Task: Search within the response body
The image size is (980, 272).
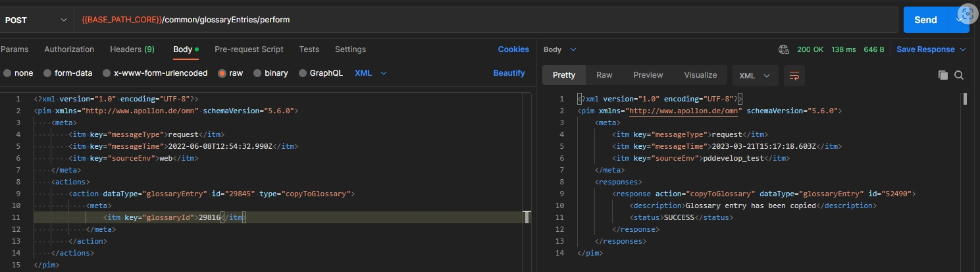Action: 959,75
